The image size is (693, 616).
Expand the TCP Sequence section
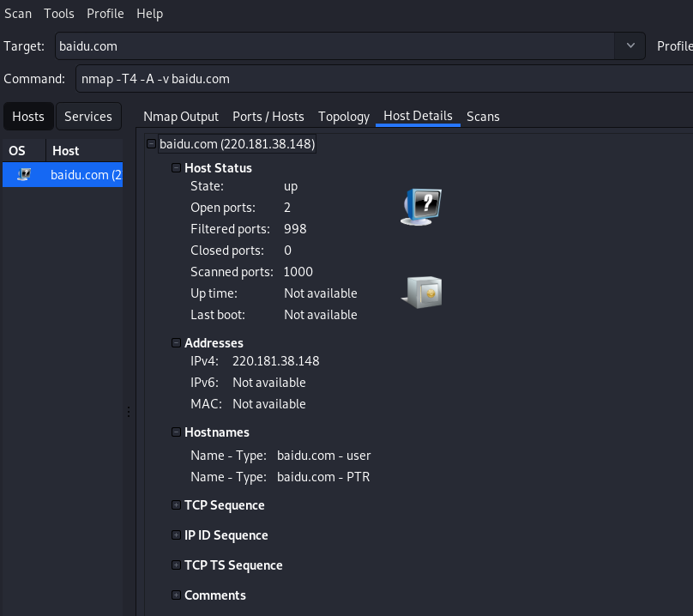click(176, 505)
